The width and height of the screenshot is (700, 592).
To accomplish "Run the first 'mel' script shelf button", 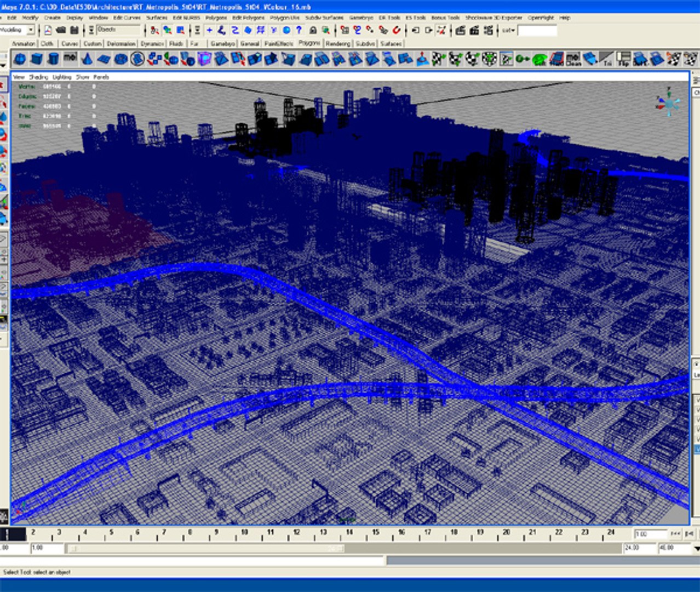I will tap(70, 59).
